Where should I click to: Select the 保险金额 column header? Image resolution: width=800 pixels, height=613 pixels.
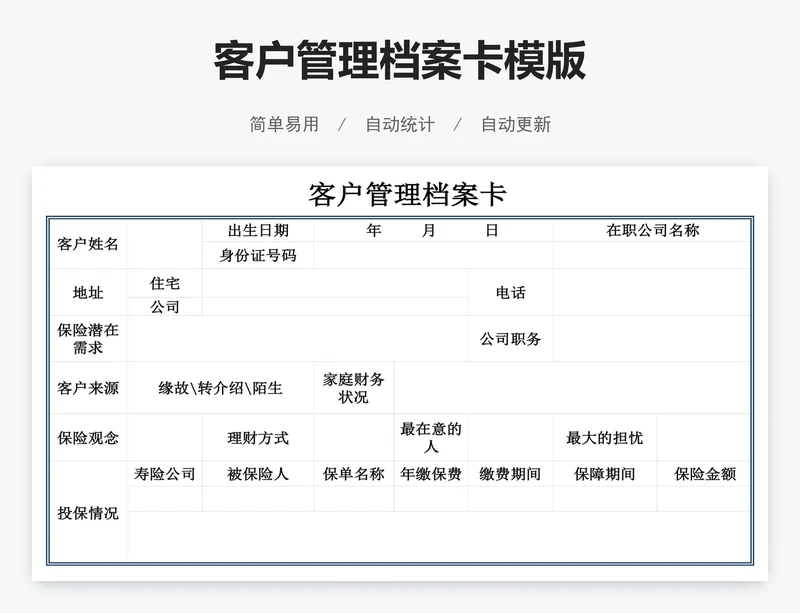click(704, 474)
